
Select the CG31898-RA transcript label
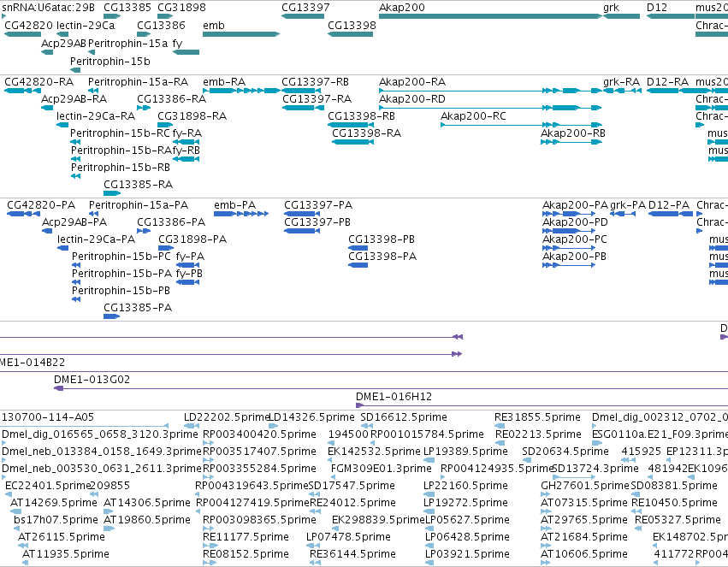(x=192, y=116)
